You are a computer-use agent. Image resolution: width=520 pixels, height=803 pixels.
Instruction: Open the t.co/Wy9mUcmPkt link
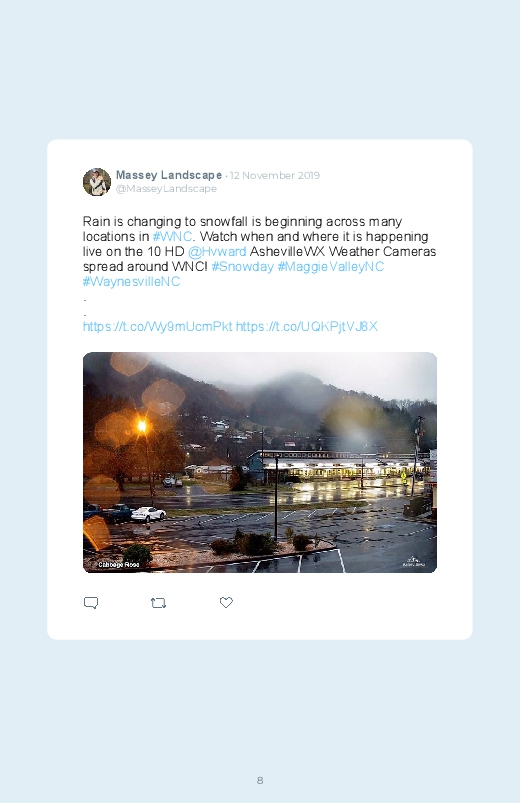coord(157,326)
